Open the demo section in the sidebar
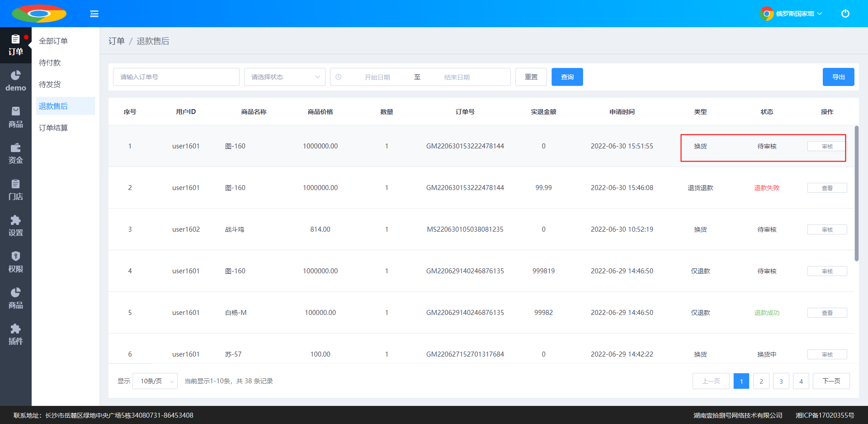Screen dimensions: 868x424 [x=16, y=81]
